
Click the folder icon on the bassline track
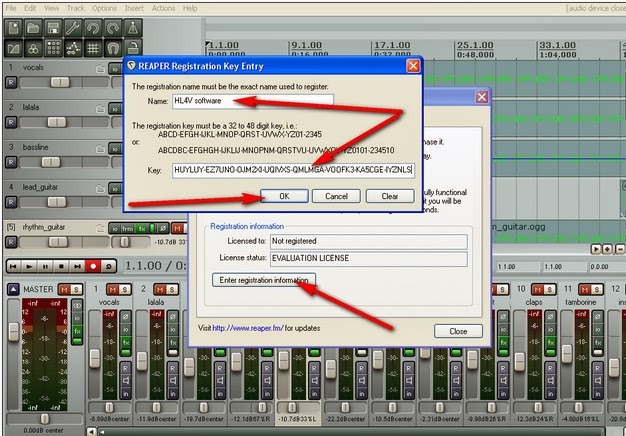pos(101,149)
